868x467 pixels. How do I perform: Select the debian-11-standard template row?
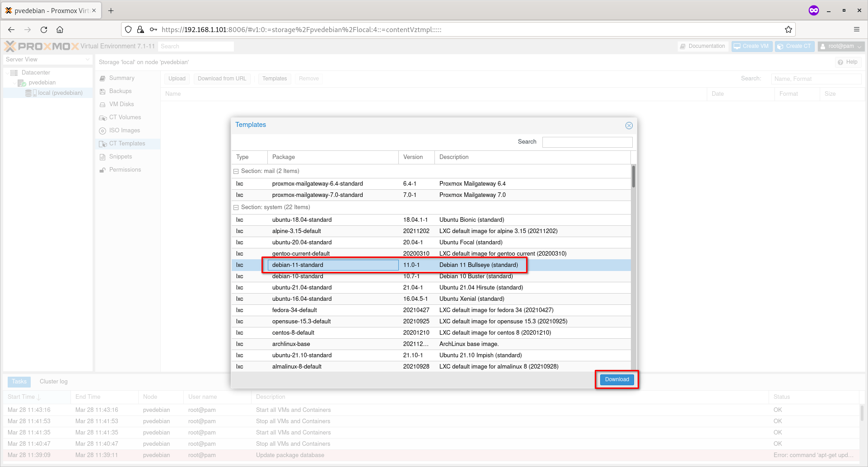[x=431, y=265]
